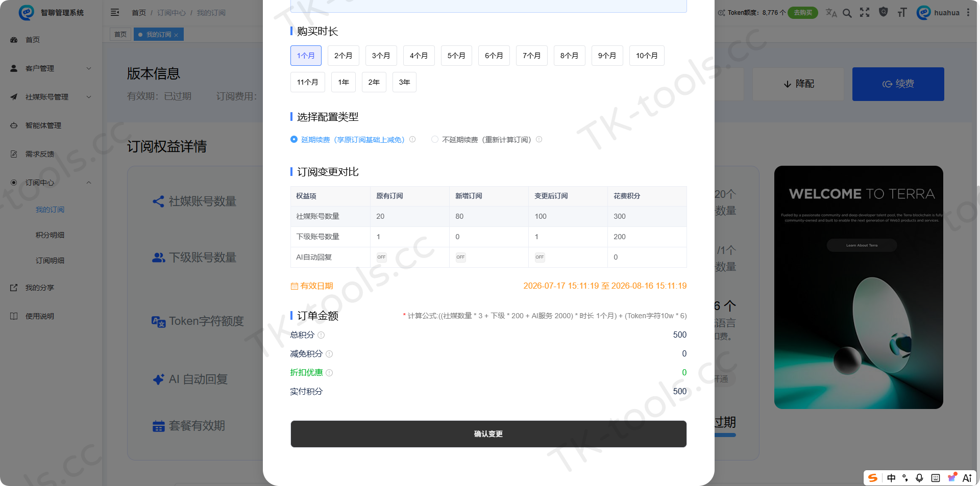Choose the 1年 duration option
The image size is (980, 486).
(344, 82)
